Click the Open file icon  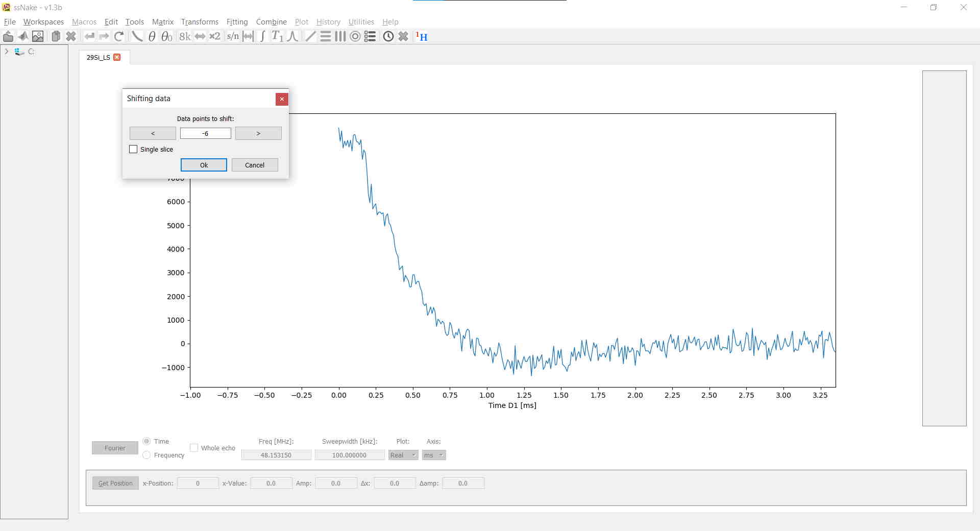(8, 36)
